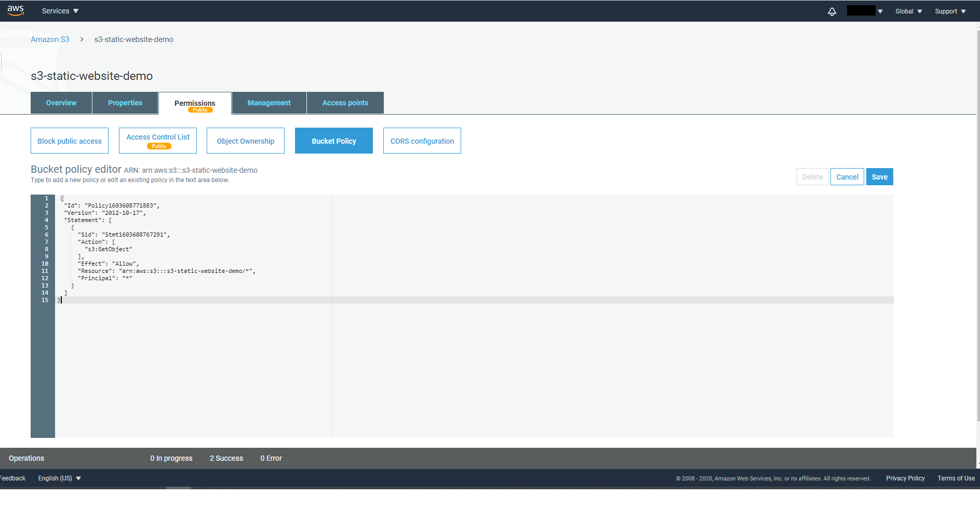980x523 pixels.
Task: Click the "Version": "2012-10-17" line
Action: click(105, 213)
